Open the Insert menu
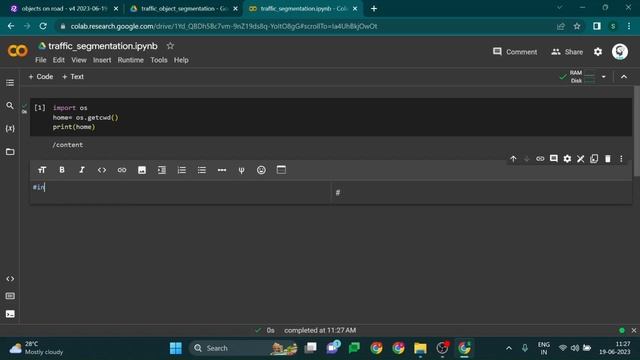 coord(102,60)
